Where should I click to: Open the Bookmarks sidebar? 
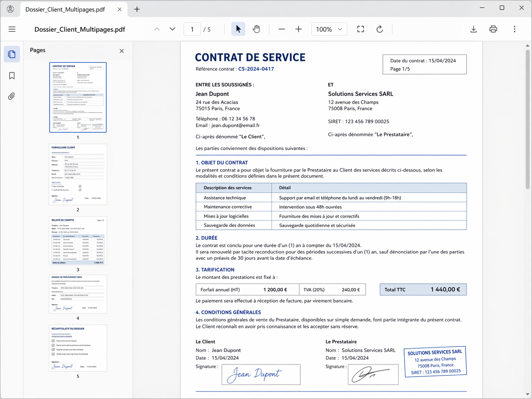[12, 75]
